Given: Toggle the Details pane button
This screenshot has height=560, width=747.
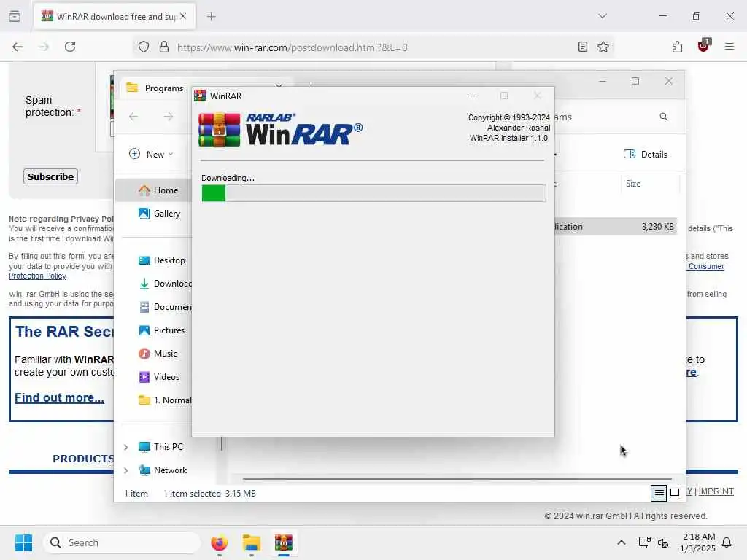Looking at the screenshot, I should coord(646,155).
